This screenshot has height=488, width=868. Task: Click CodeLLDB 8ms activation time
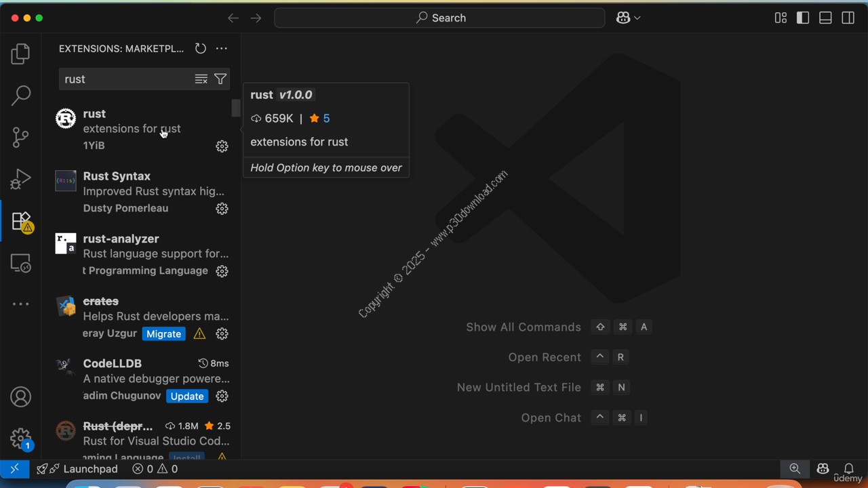tap(214, 363)
